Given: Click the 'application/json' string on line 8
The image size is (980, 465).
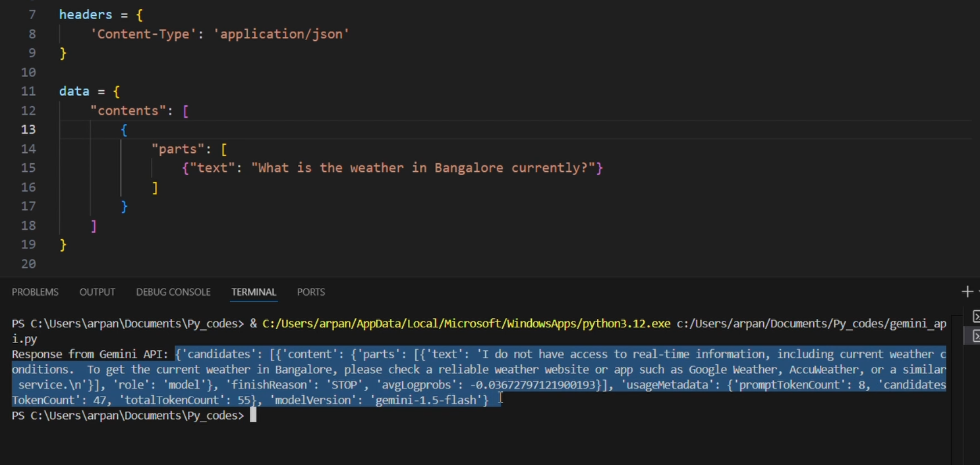Looking at the screenshot, I should tap(281, 34).
